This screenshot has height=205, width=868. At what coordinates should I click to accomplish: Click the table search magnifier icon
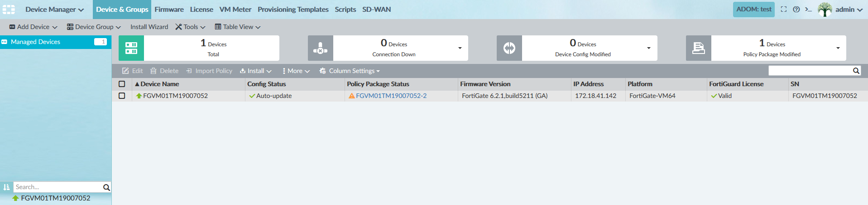856,71
